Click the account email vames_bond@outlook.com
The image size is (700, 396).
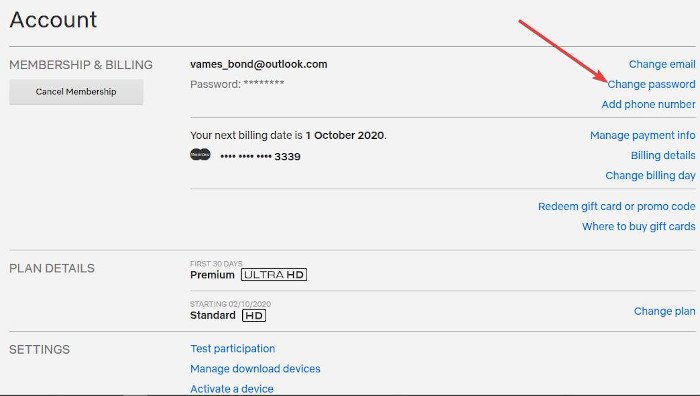coord(258,64)
